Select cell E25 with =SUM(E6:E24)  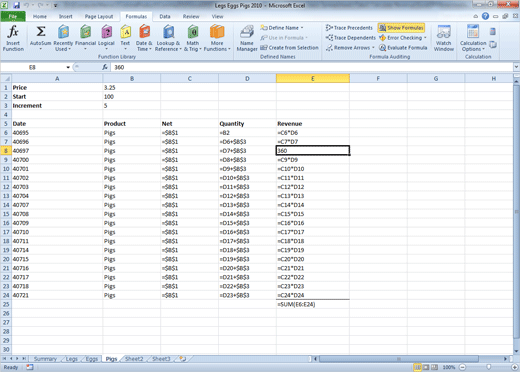tap(313, 304)
